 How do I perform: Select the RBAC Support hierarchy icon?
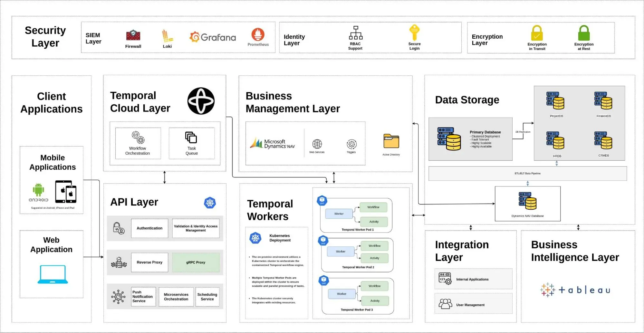coord(355,33)
